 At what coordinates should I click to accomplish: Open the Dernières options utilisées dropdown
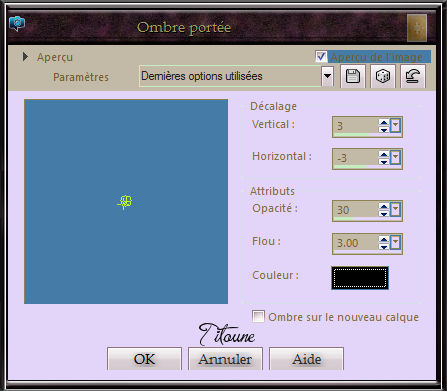pos(327,76)
